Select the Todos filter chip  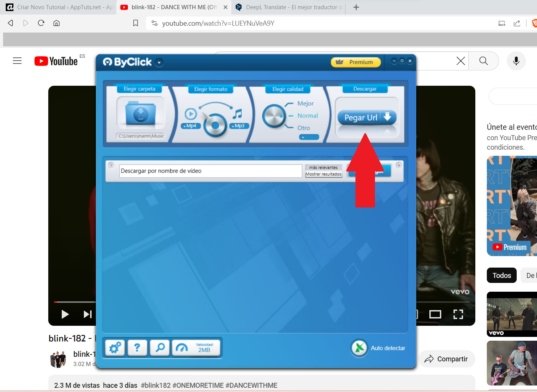click(502, 276)
